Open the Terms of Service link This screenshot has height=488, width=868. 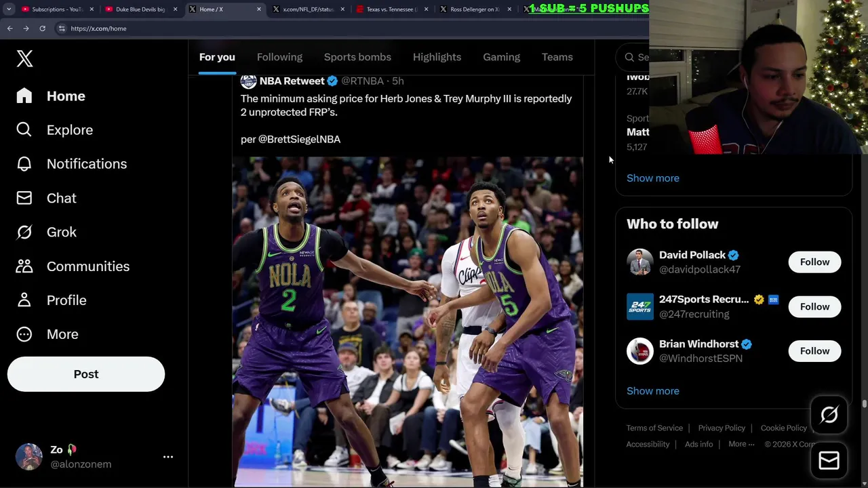pyautogui.click(x=654, y=428)
